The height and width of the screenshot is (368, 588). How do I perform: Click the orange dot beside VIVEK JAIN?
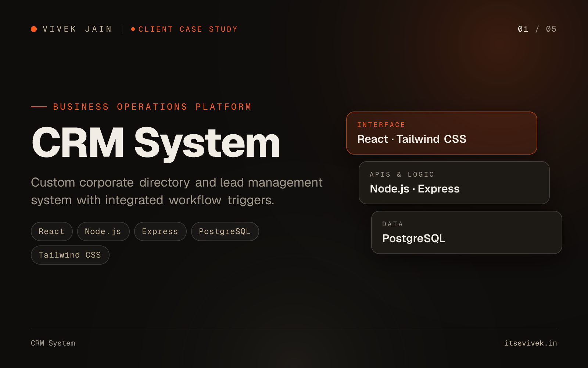click(x=34, y=29)
